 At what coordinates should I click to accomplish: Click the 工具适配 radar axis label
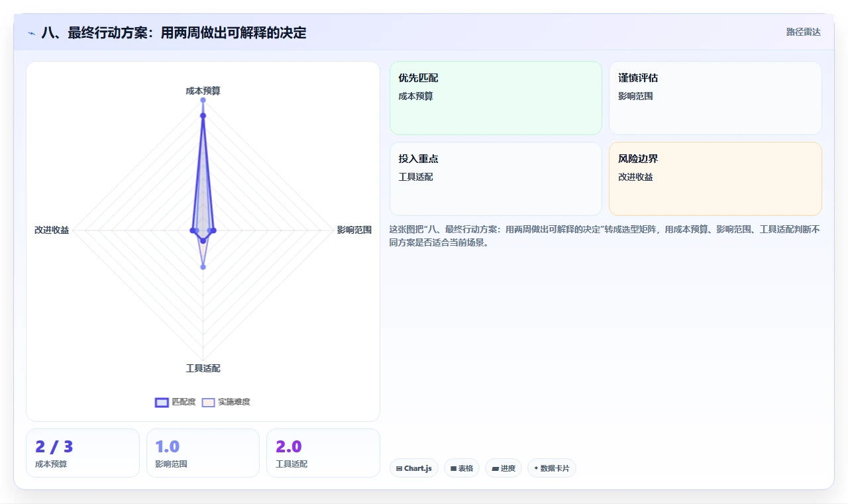(203, 368)
